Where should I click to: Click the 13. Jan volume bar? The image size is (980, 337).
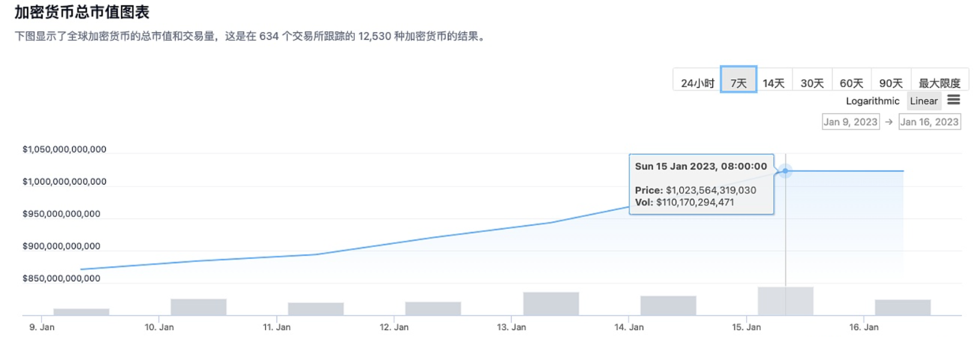pos(551,304)
